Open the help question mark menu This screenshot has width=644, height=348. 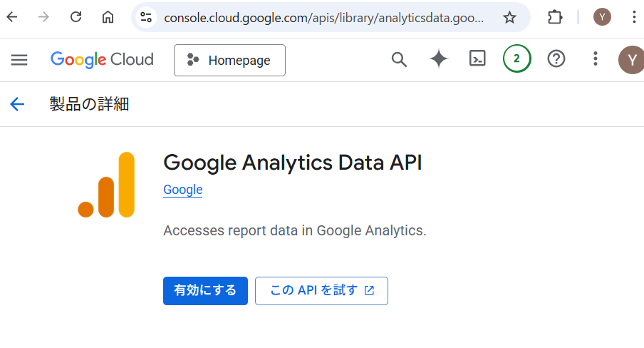tap(556, 60)
